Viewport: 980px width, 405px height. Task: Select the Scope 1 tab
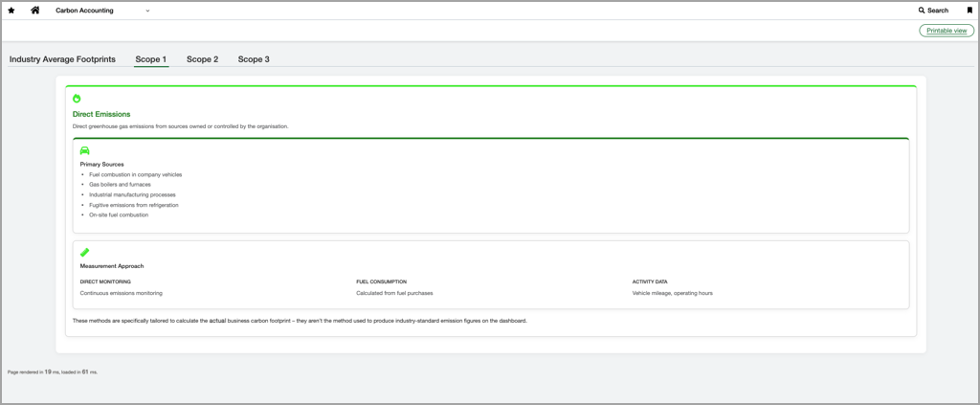pyautogui.click(x=151, y=59)
